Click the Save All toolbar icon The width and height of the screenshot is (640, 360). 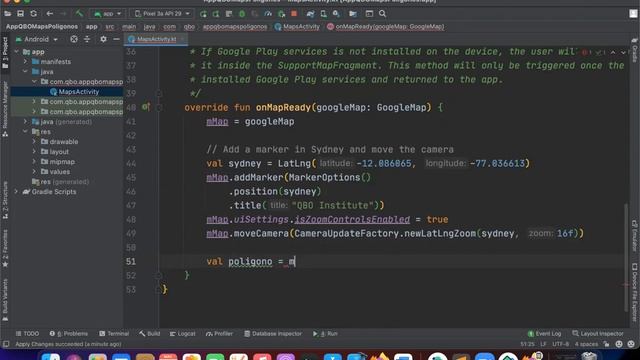click(20, 14)
